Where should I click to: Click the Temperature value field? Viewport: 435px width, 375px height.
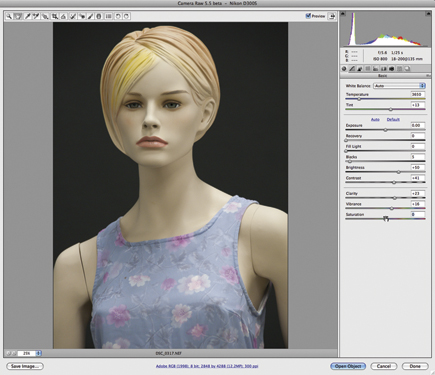(418, 94)
